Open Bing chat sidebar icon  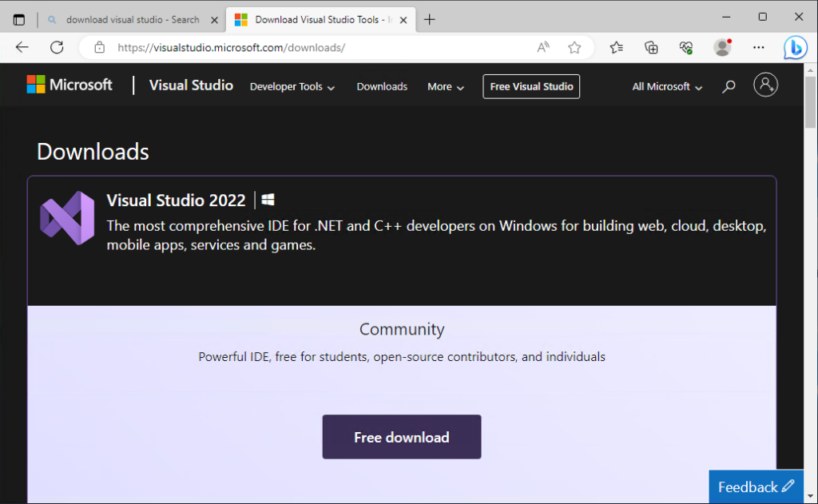pyautogui.click(x=796, y=48)
